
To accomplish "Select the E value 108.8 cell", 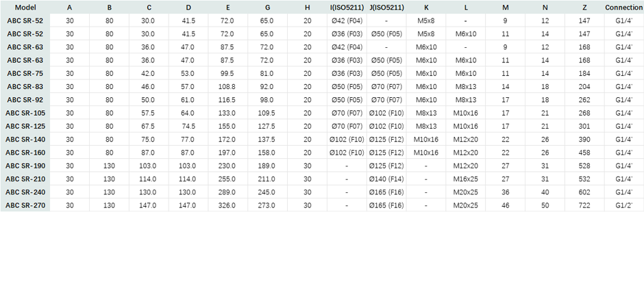I will tap(227, 86).
